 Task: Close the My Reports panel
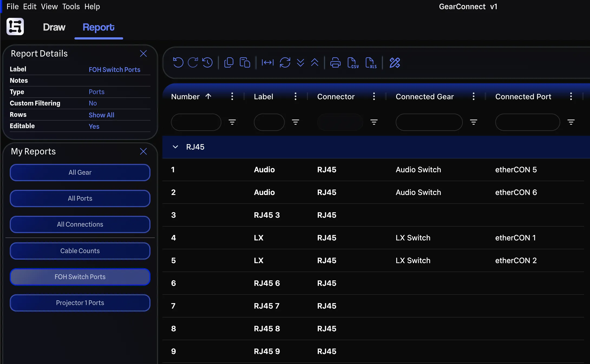(x=143, y=151)
